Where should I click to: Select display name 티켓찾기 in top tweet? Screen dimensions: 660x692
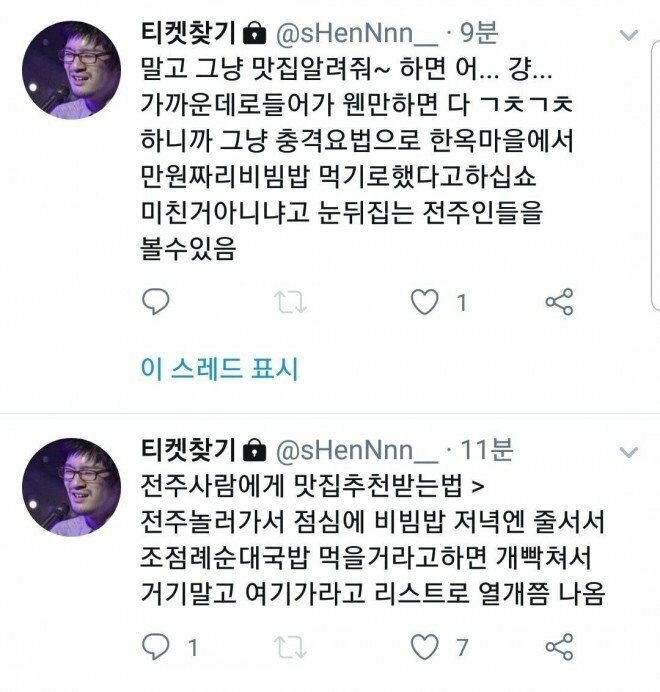click(x=189, y=33)
